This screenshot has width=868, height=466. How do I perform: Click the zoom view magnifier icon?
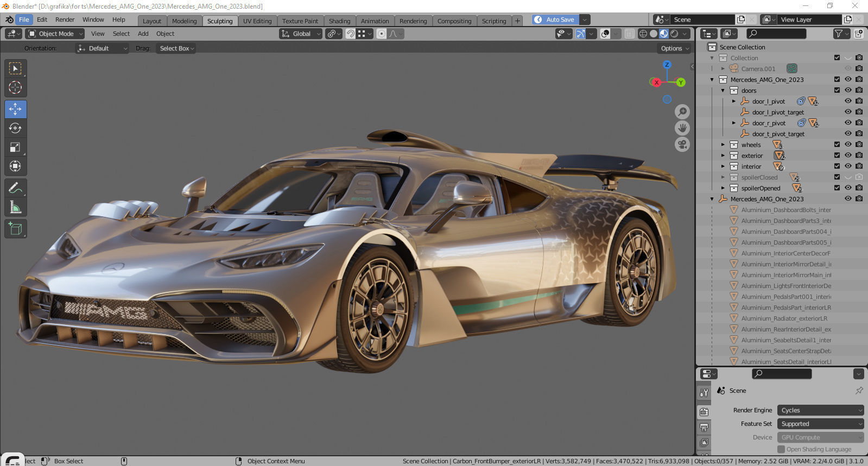pos(682,112)
